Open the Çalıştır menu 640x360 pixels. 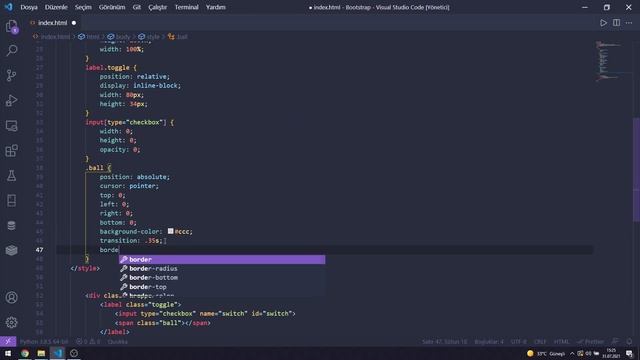point(158,7)
